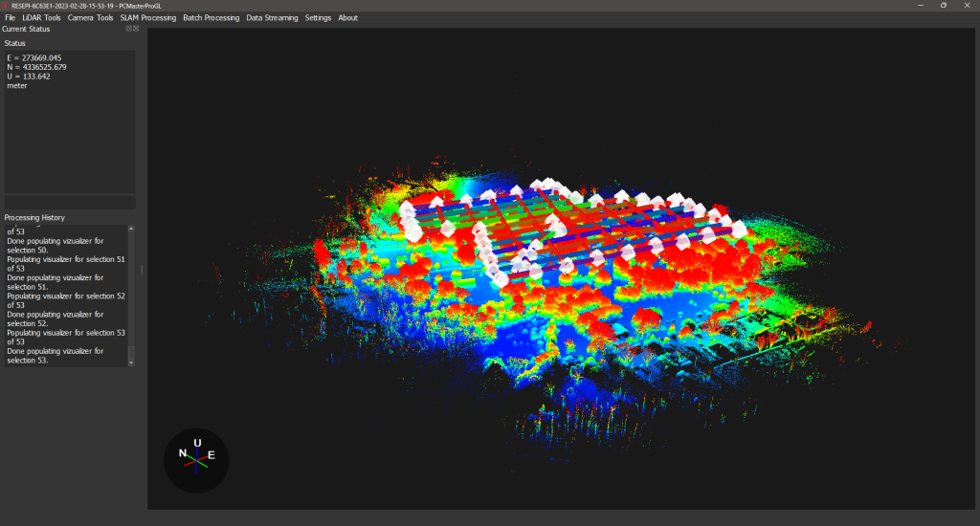Open the File menu
980x526 pixels.
10,18
